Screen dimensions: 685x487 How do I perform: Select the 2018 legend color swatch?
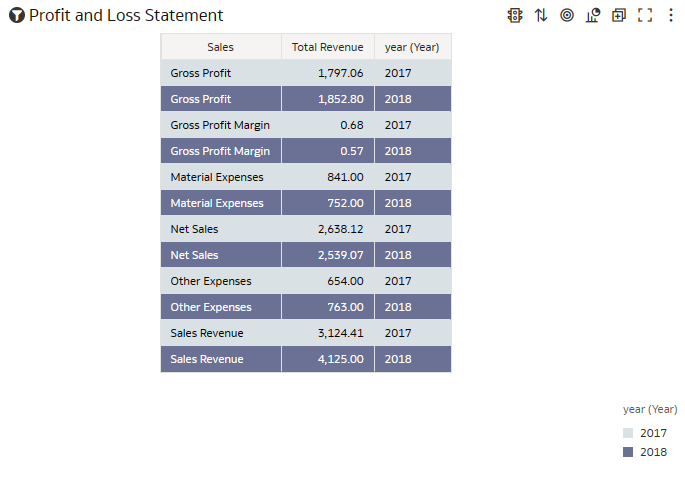[628, 452]
